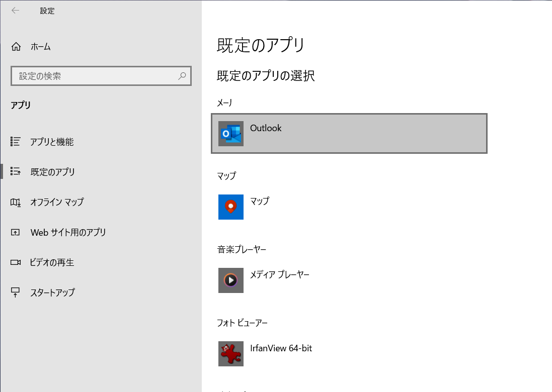Click the search magnifier icon
The image size is (552, 392).
coord(182,76)
